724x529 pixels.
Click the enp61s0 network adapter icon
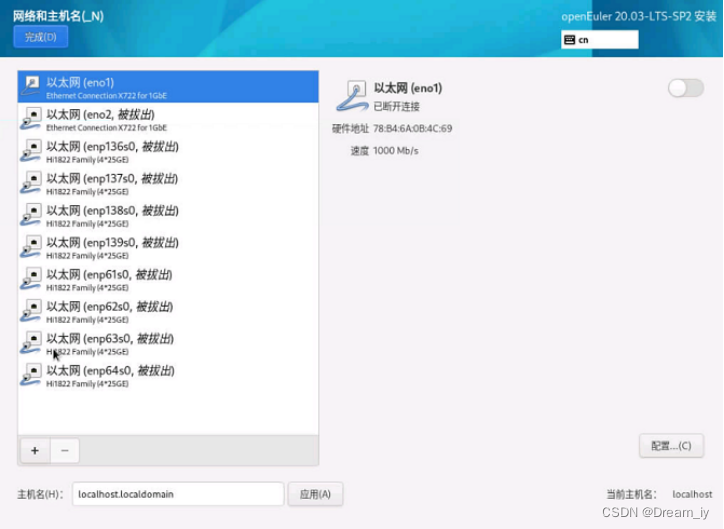[x=31, y=278]
